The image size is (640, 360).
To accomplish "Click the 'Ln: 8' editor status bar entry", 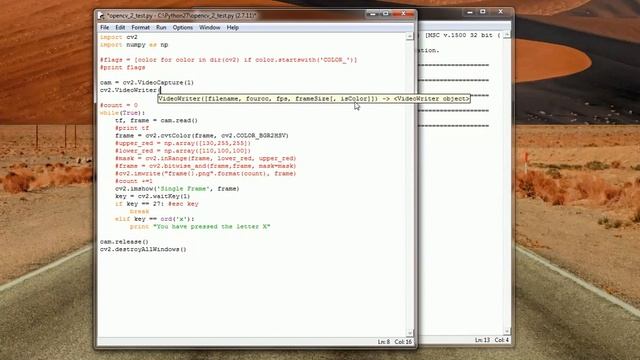I will point(384,342).
